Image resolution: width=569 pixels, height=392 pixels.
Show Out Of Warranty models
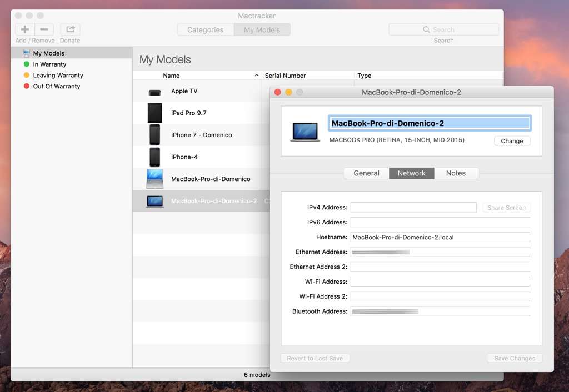pyautogui.click(x=56, y=87)
